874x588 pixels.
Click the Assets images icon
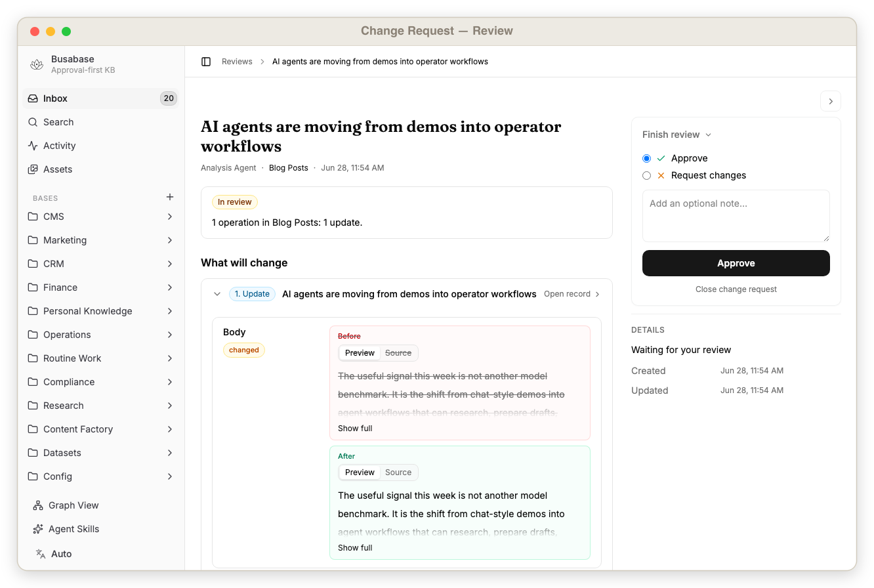coord(33,169)
